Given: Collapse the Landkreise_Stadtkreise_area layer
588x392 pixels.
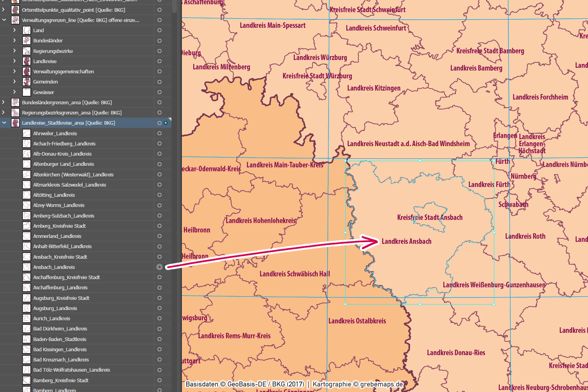Looking at the screenshot, I should (x=4, y=123).
